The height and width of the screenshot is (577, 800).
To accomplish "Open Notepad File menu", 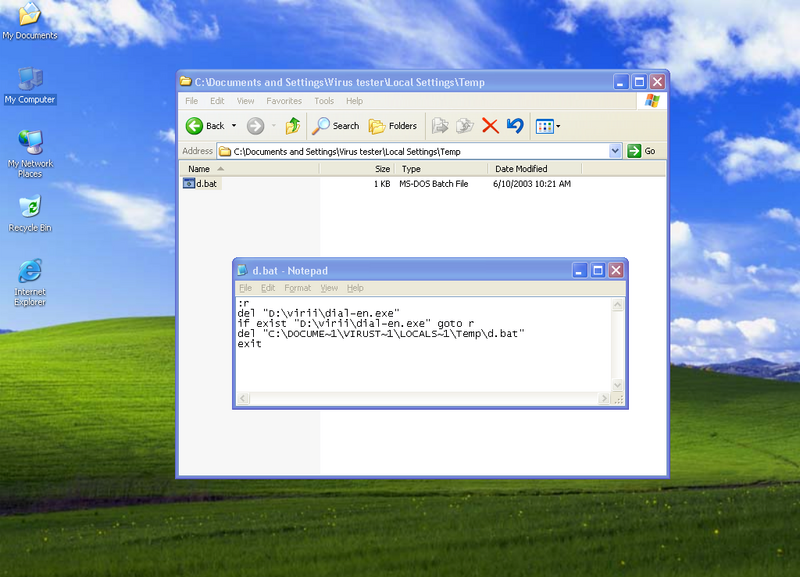I will click(245, 288).
